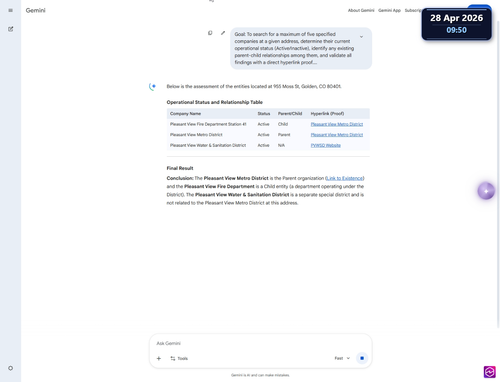This screenshot has width=500, height=382.
Task: Click the Gemini can make mistakes disclaimer
Action: point(260,375)
